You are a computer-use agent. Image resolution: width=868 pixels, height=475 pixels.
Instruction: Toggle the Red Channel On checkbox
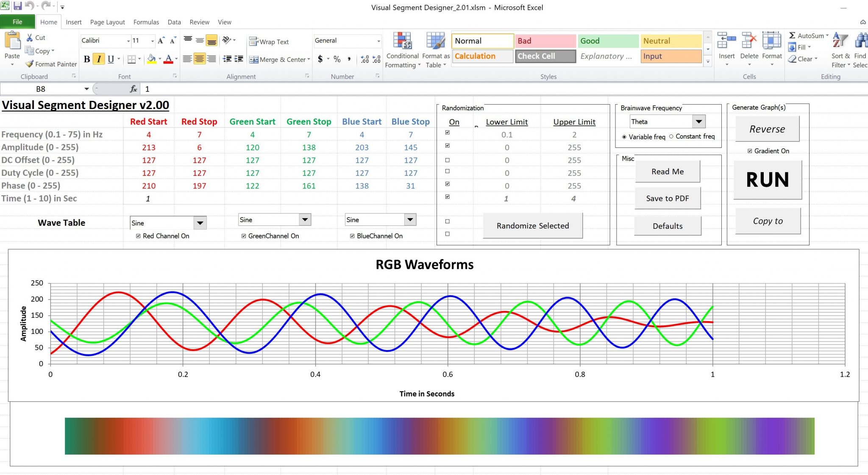(138, 236)
